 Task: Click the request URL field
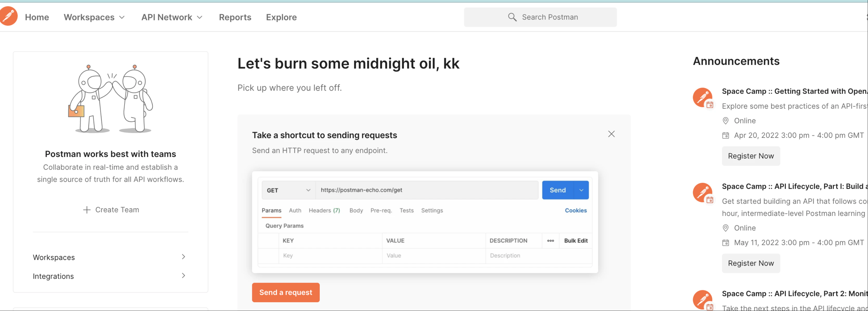click(427, 190)
